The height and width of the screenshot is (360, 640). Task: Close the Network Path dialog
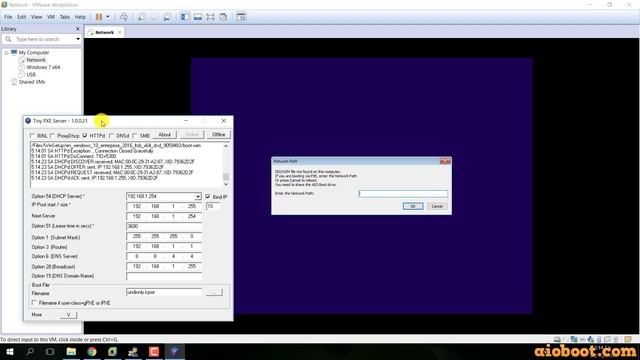445,161
